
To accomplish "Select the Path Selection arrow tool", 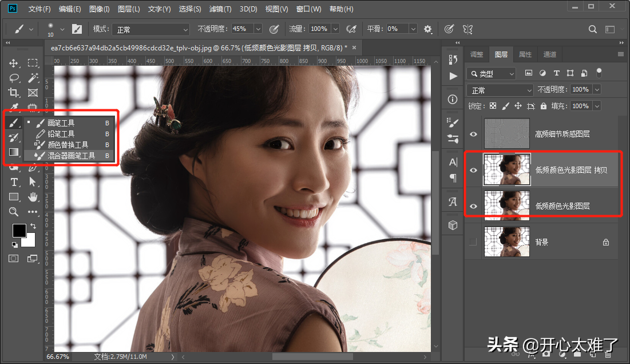I will click(33, 182).
